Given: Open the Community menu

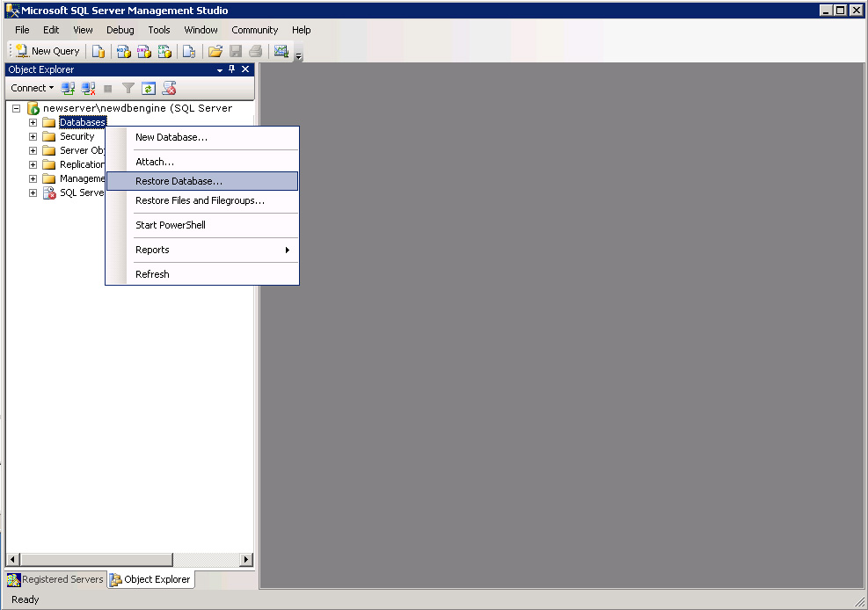Looking at the screenshot, I should pos(255,30).
